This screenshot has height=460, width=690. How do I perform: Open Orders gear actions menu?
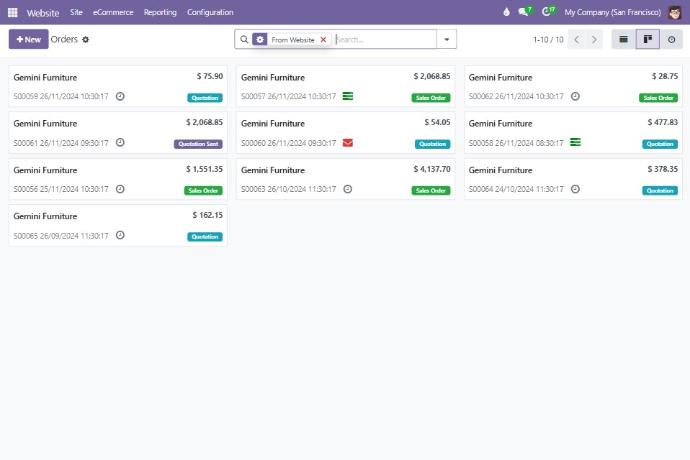(x=86, y=40)
